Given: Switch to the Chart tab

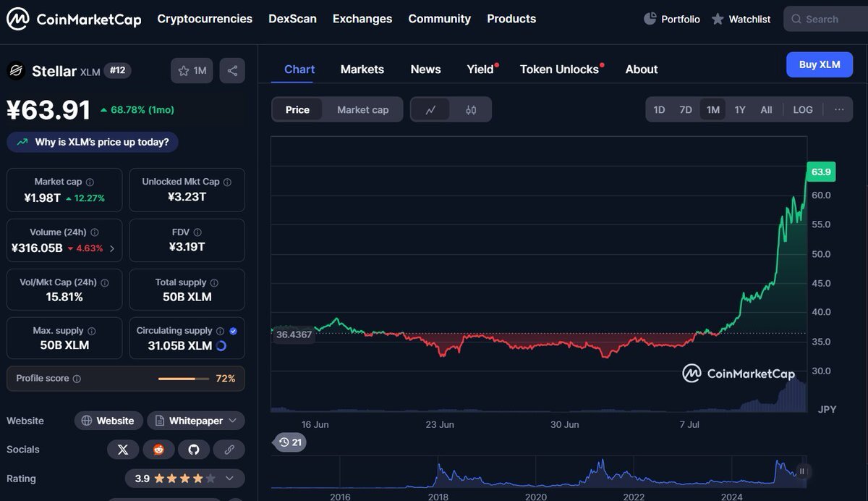Looking at the screenshot, I should click(x=299, y=70).
